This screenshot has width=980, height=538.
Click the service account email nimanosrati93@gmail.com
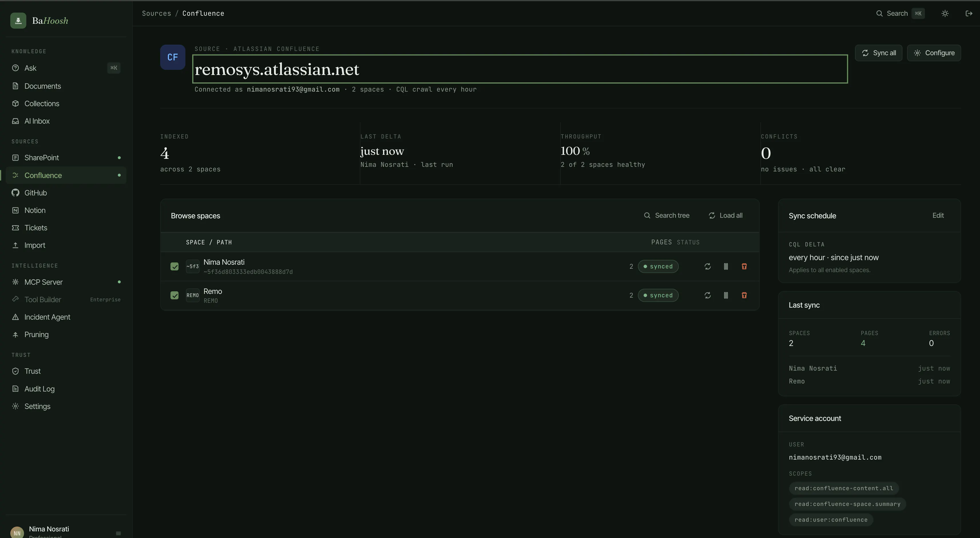pyautogui.click(x=835, y=457)
